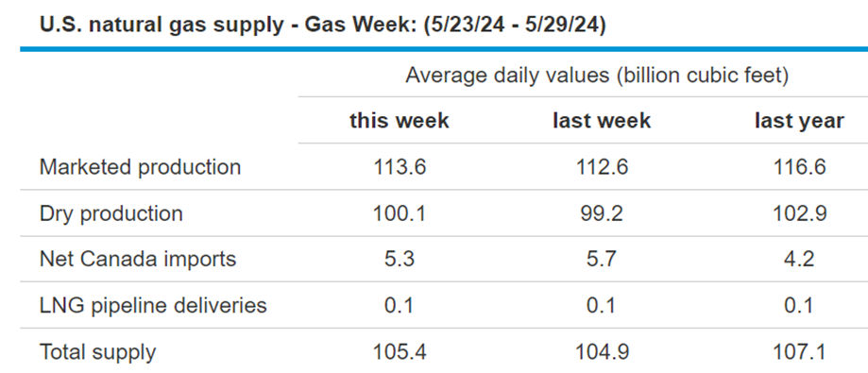Select Total supply last week value 104.9

pyautogui.click(x=602, y=352)
